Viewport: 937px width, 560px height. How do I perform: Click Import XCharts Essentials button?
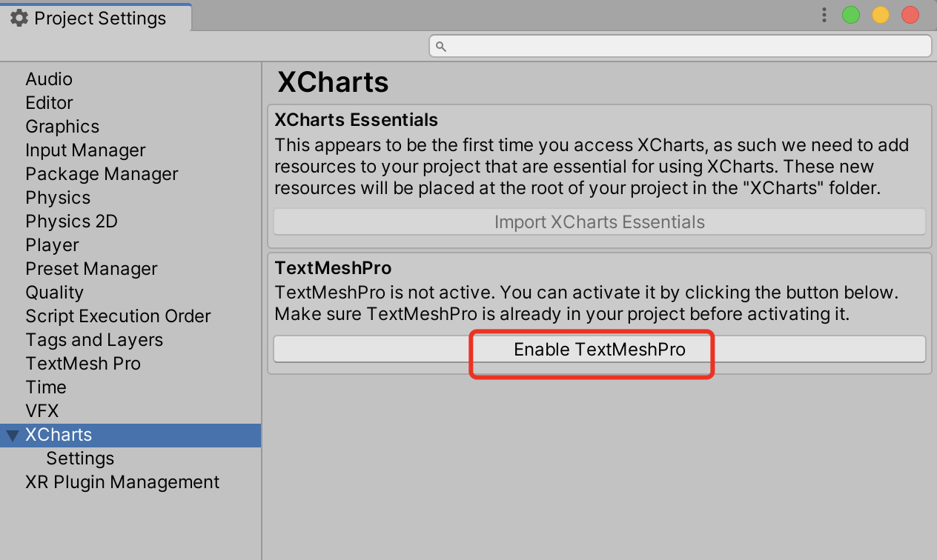[600, 222]
